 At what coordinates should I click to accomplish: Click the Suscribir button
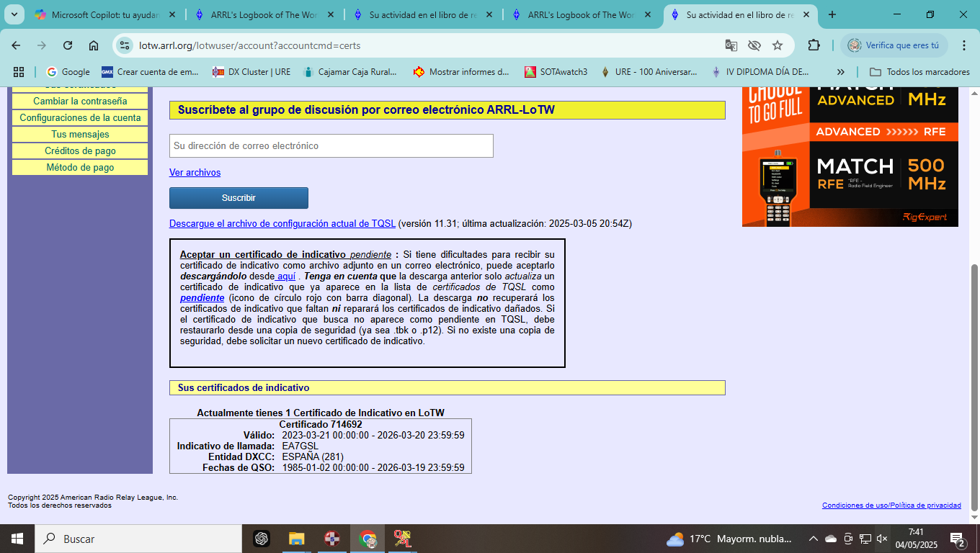pyautogui.click(x=239, y=198)
